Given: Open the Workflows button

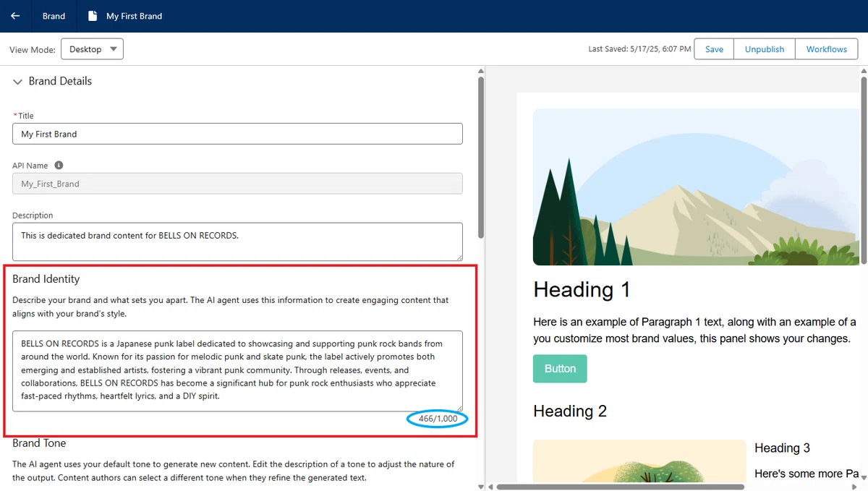Looking at the screenshot, I should (x=827, y=49).
